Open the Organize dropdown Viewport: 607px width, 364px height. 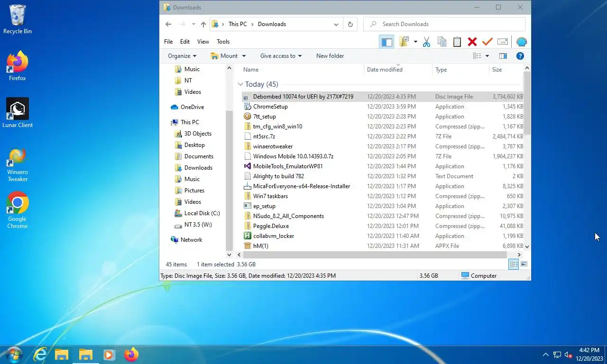point(182,56)
